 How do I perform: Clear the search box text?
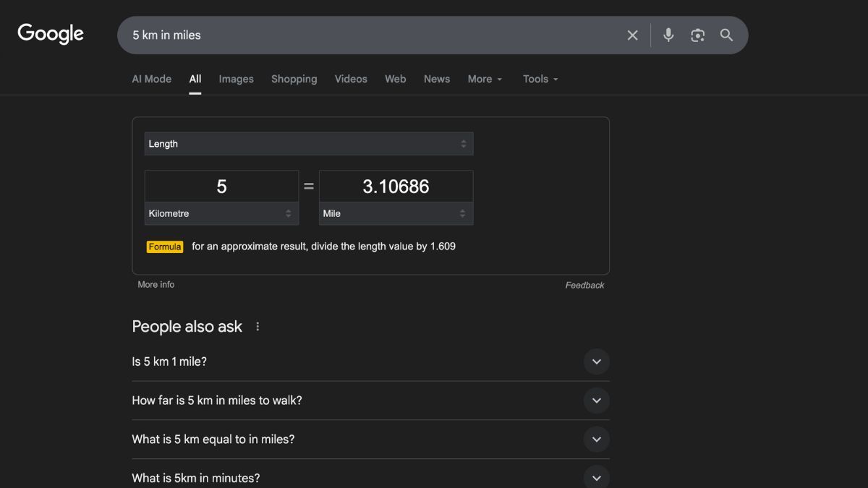(x=632, y=35)
